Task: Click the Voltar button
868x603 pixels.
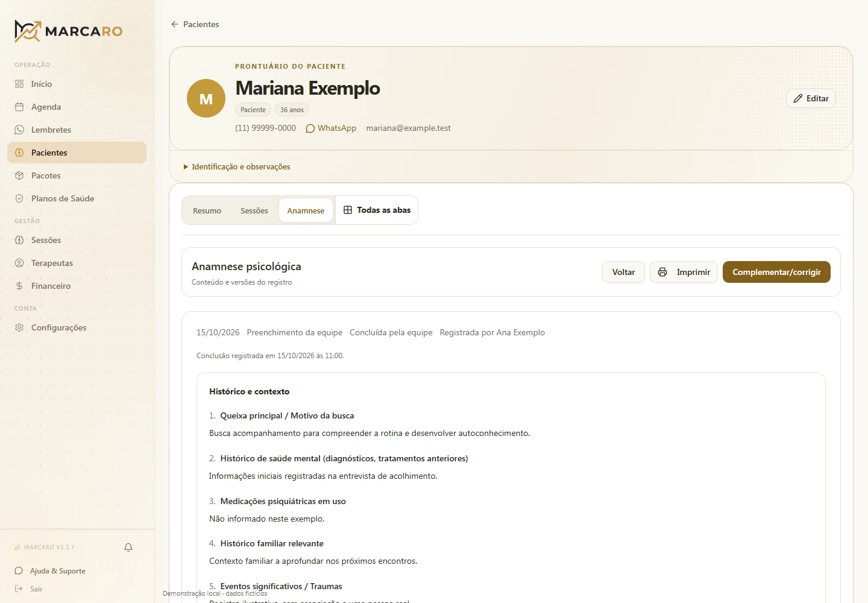Action: point(623,272)
